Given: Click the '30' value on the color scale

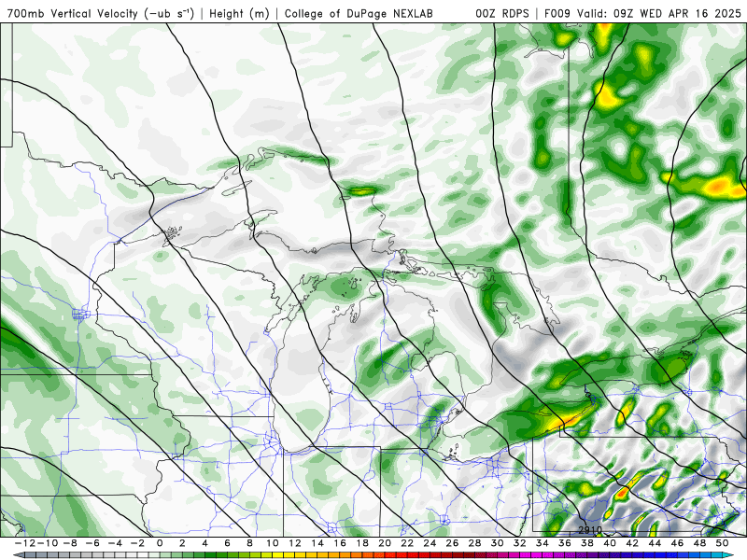Looking at the screenshot, I should pos(498,543).
